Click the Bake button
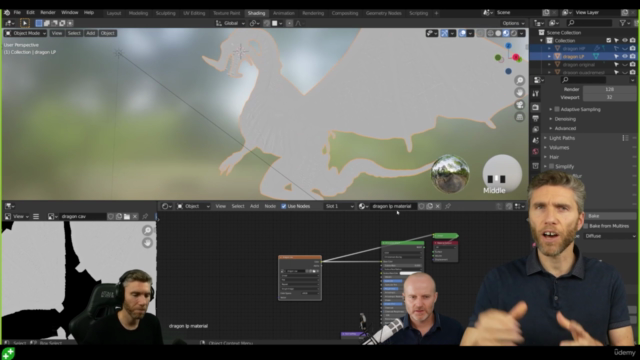The image size is (640, 360). (610, 216)
